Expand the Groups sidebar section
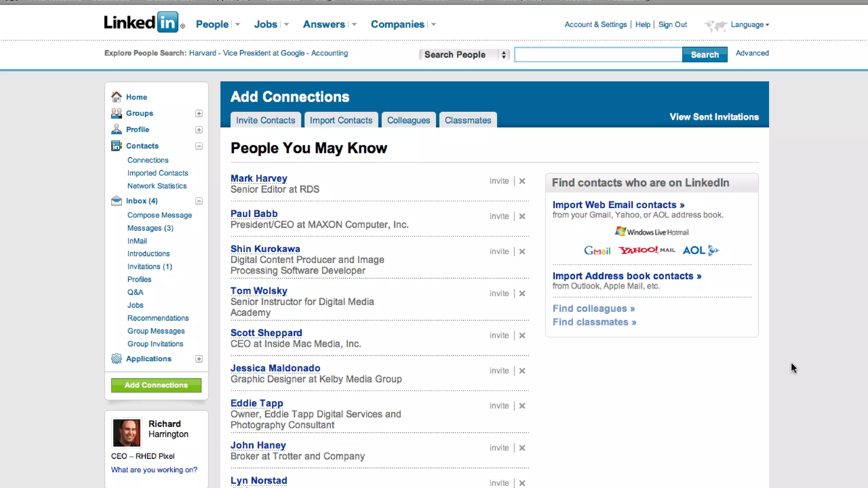868x488 pixels. 199,114
